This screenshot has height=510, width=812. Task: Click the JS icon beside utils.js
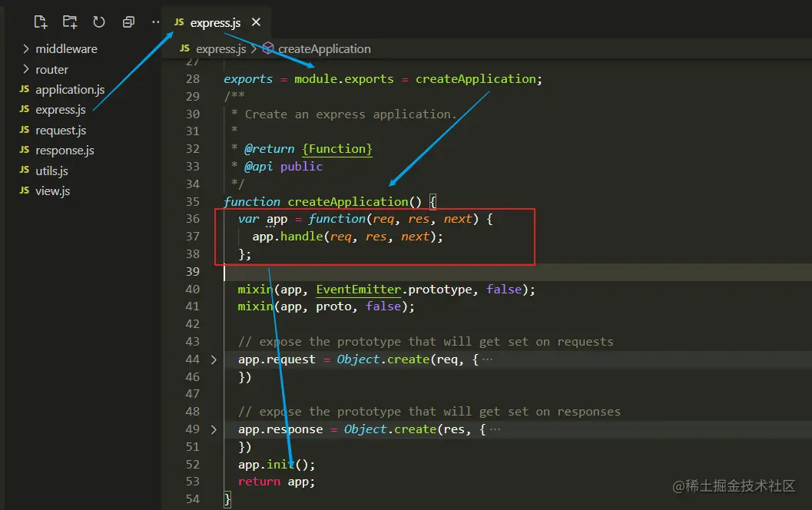click(x=25, y=170)
